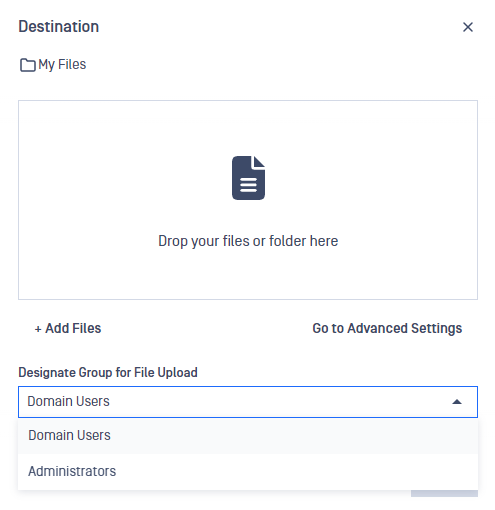Choose Administrators from the group list
The image size is (495, 510).
[248, 472]
